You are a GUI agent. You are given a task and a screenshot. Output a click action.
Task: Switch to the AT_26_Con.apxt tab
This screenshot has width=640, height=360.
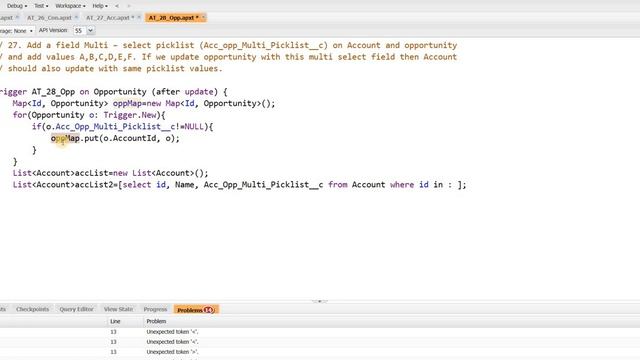tap(49, 18)
